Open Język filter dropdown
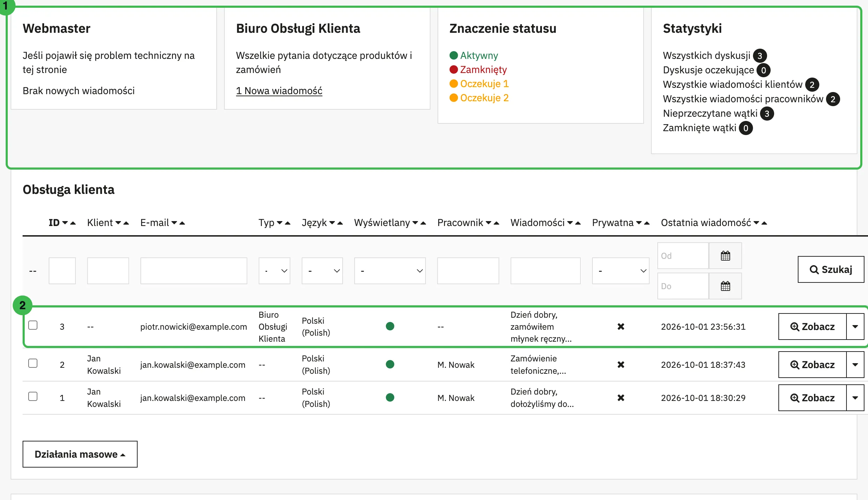This screenshot has height=500, width=868. point(322,271)
